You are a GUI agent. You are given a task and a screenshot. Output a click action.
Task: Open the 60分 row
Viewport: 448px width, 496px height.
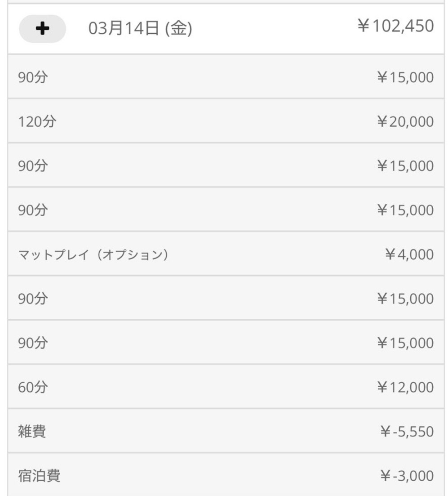33,387
